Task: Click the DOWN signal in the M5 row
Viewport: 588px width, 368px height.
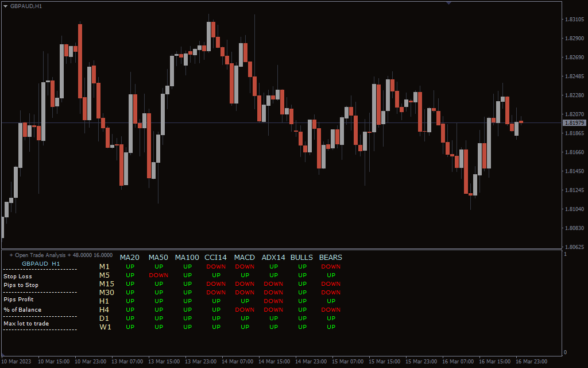Action: tap(158, 275)
